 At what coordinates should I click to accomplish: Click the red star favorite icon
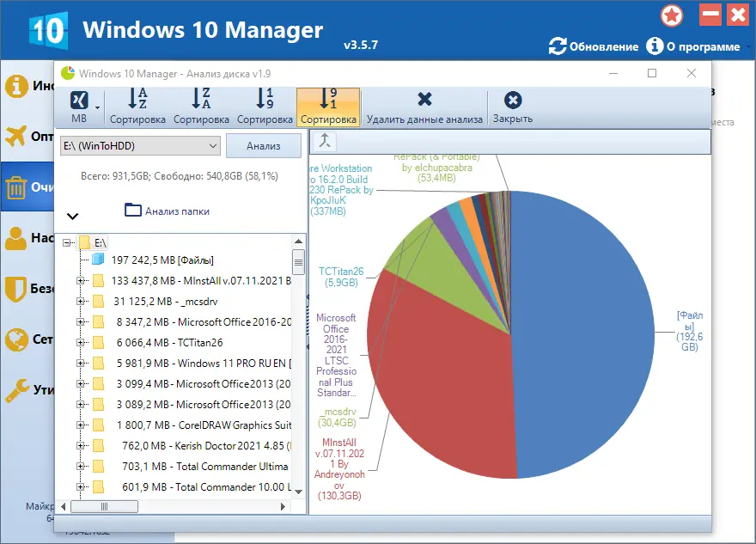click(x=672, y=15)
